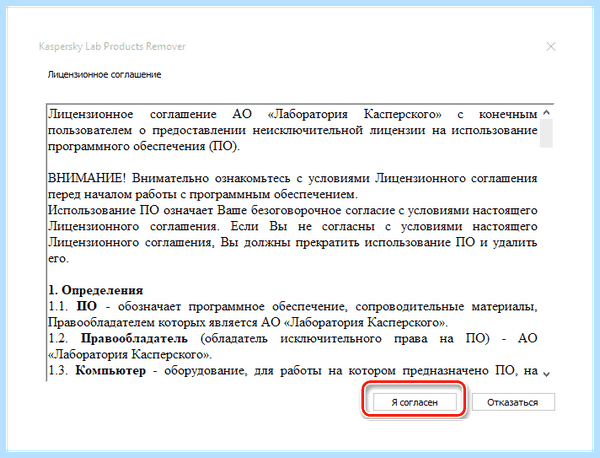Click the 'Отказаться' decline button
The image size is (600, 458).
click(513, 402)
